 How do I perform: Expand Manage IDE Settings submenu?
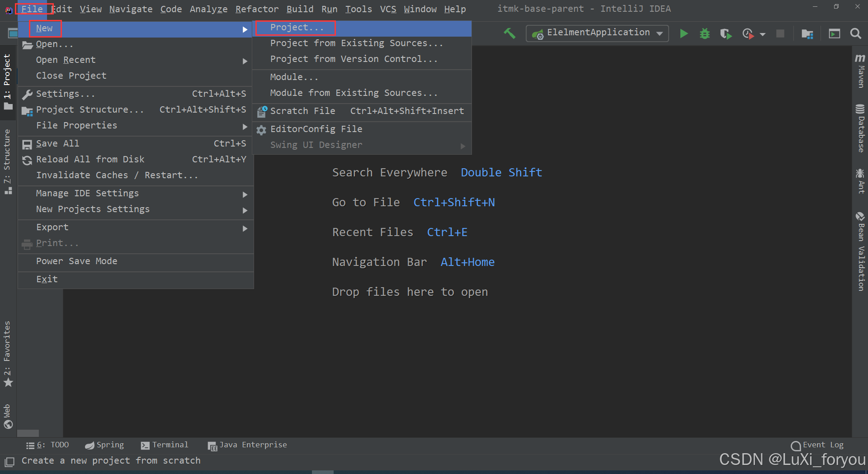pyautogui.click(x=136, y=193)
